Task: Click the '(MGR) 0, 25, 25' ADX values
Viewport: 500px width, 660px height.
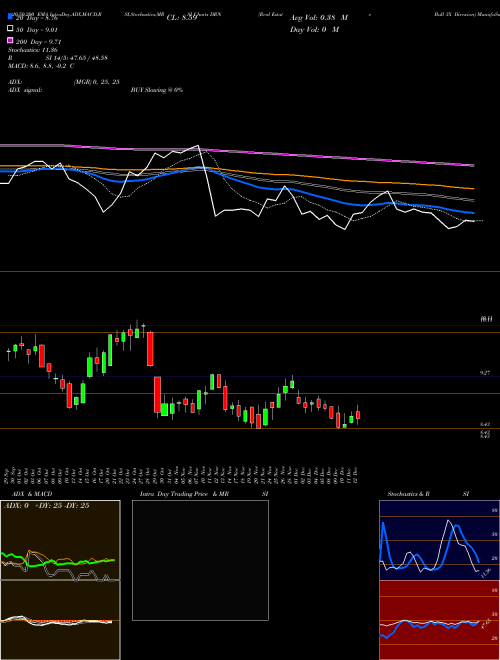Action: pos(96,82)
